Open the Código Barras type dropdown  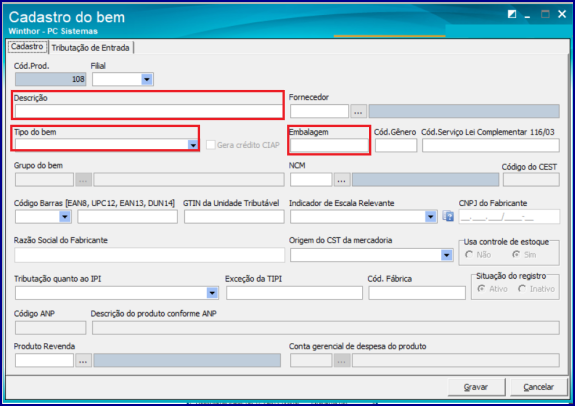click(x=65, y=217)
